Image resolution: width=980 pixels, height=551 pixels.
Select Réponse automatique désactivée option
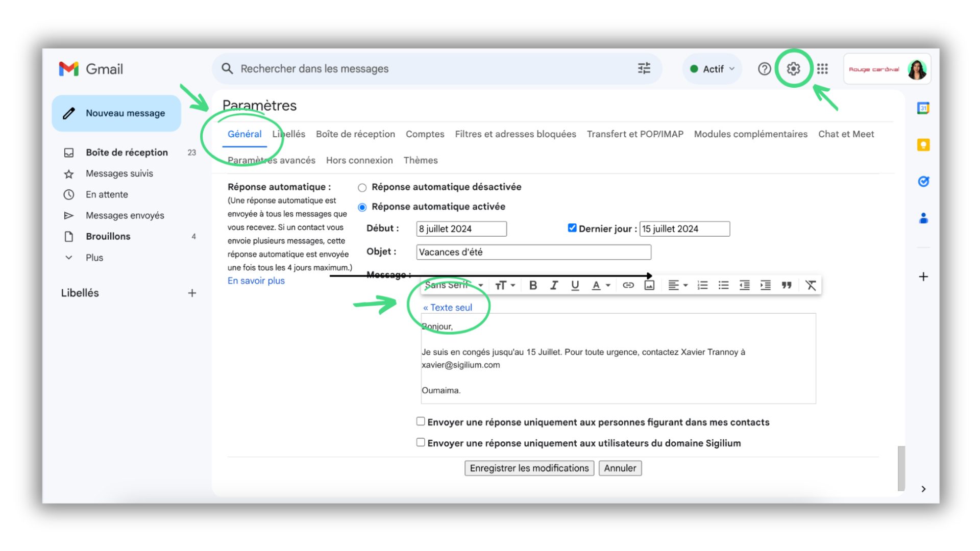pos(362,188)
